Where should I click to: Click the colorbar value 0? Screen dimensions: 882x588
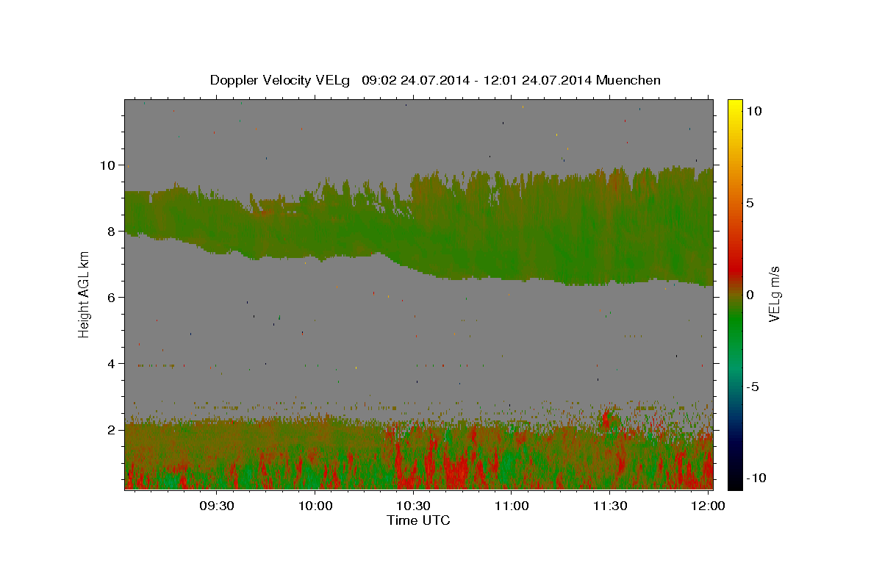tap(750, 295)
